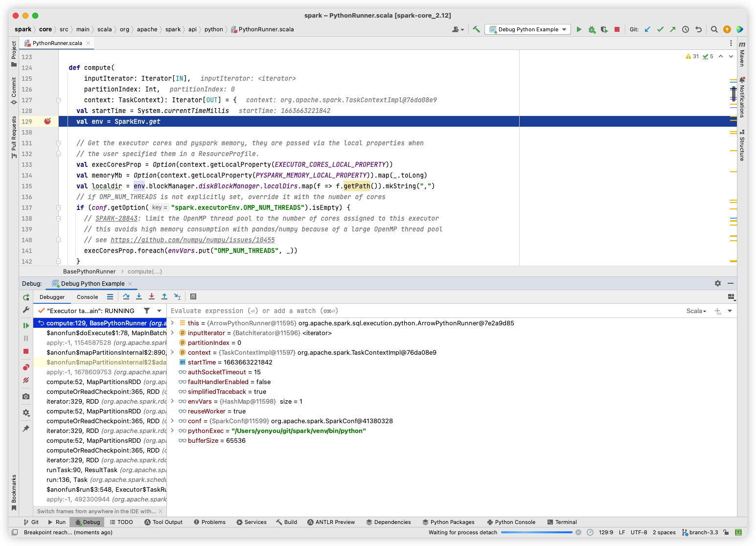Viewport: 756px width, 546px height.
Task: Pin the debugger tab with pin icon
Action: pyautogui.click(x=26, y=429)
